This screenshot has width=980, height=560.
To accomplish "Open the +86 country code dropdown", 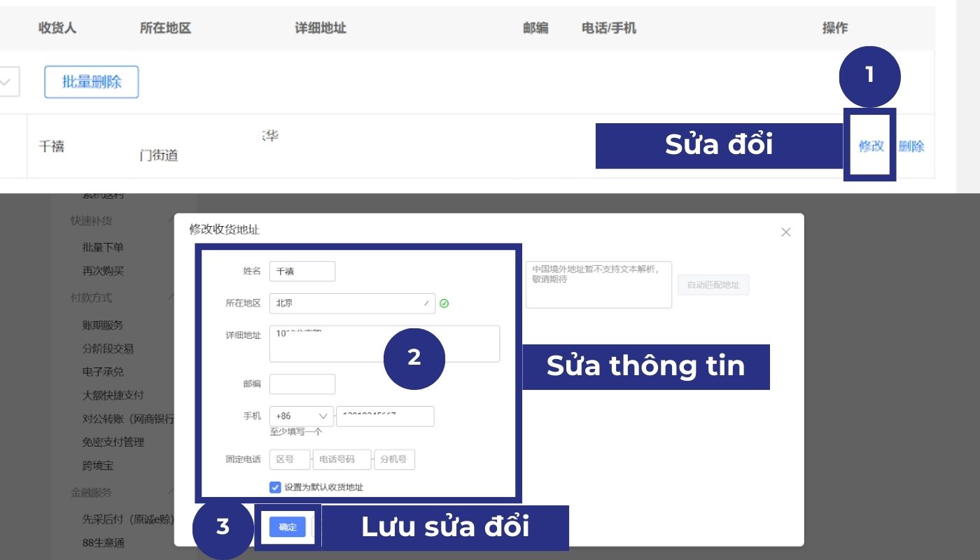I will pyautogui.click(x=301, y=416).
